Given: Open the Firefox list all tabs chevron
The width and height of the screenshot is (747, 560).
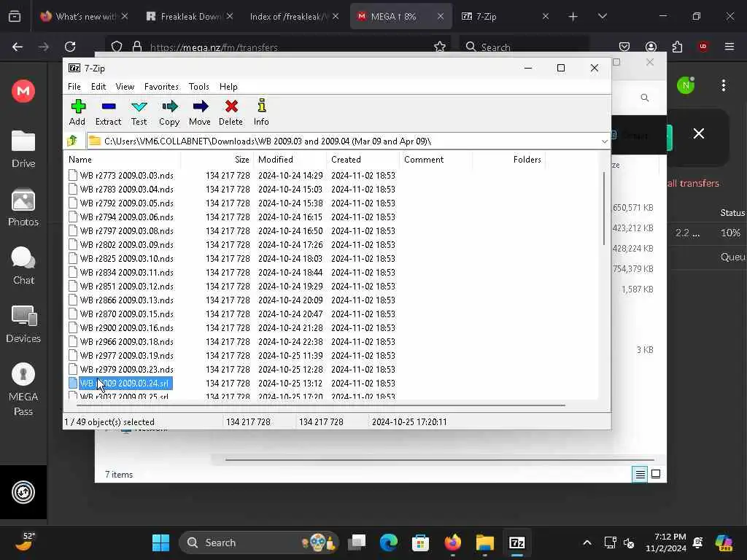Looking at the screenshot, I should [602, 17].
